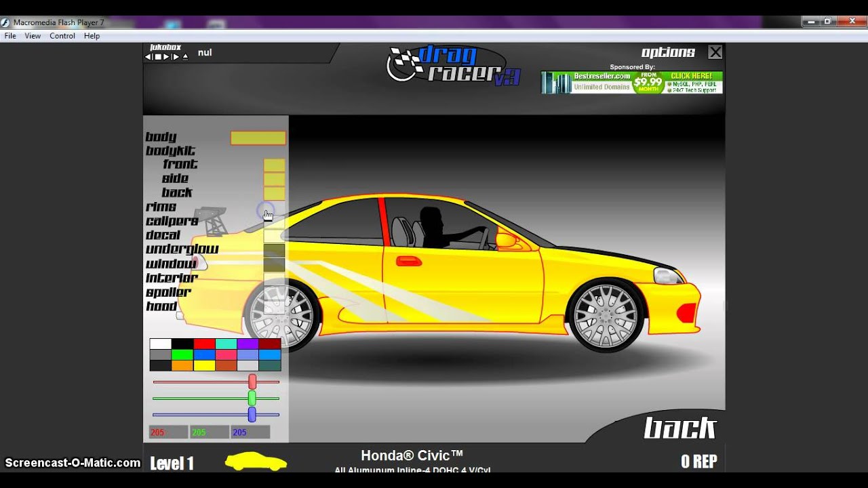The height and width of the screenshot is (488, 868).
Task: Click the 'body' label
Action: (x=161, y=138)
